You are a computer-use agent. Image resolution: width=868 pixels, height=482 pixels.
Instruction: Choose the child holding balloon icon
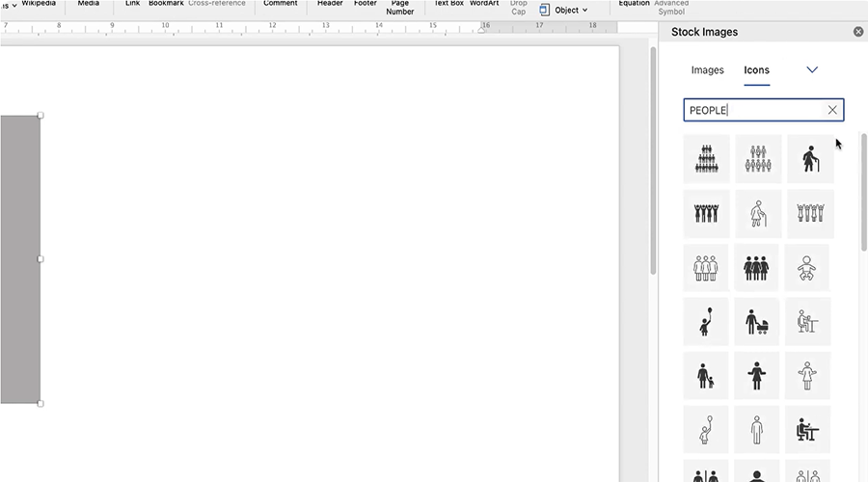[x=706, y=321]
